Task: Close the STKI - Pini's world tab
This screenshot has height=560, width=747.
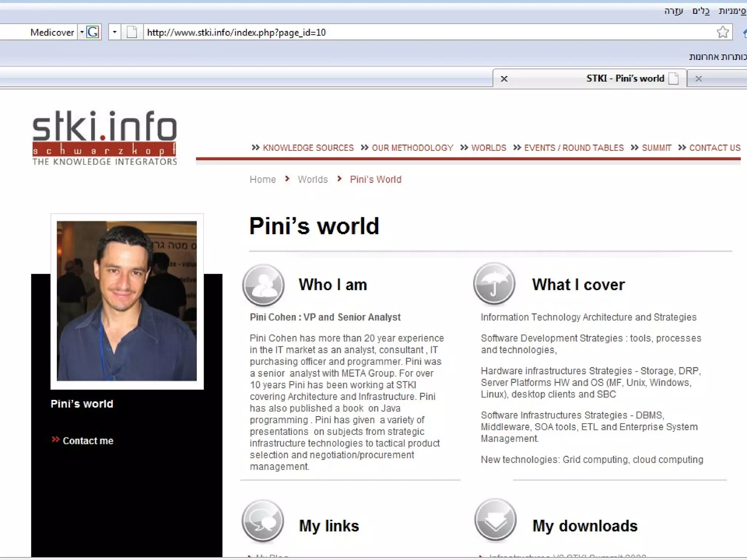Action: tap(504, 79)
